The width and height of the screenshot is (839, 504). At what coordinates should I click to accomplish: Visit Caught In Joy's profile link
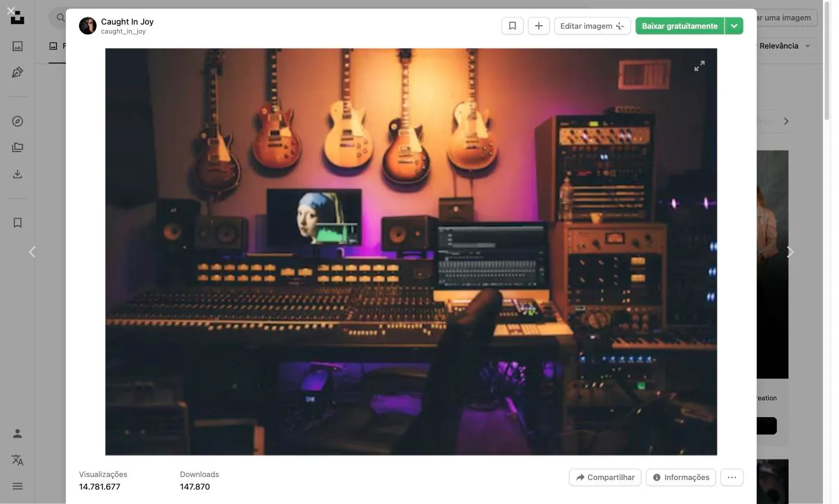tap(127, 22)
